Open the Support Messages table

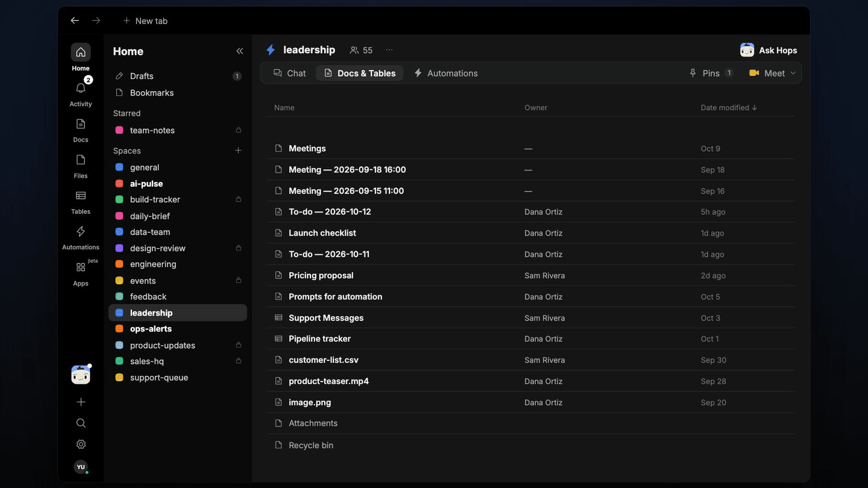pos(531,318)
